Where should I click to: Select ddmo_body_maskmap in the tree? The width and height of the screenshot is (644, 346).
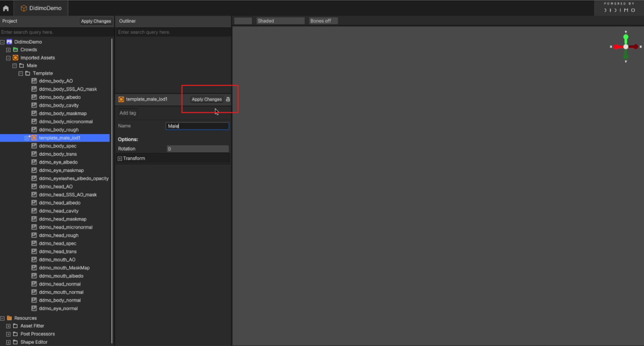tap(63, 113)
